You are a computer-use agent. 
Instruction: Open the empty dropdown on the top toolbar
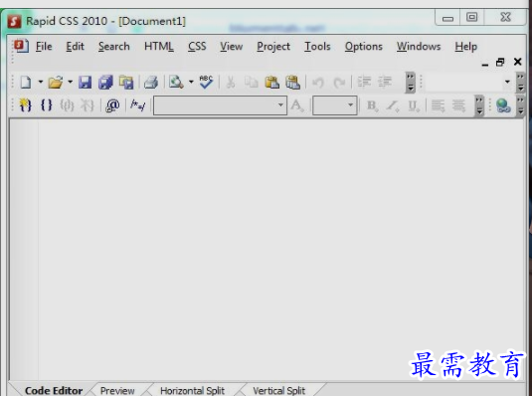tap(468, 82)
